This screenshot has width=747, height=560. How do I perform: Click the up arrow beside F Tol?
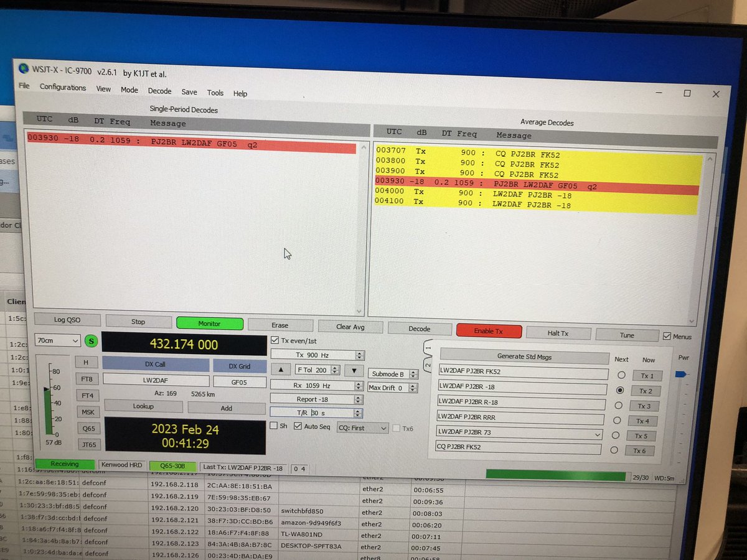[x=280, y=370]
